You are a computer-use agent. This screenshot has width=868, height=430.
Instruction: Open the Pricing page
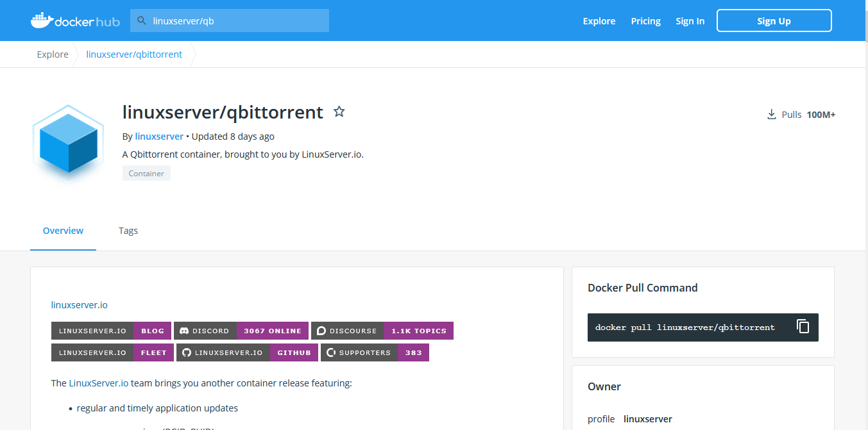point(645,21)
